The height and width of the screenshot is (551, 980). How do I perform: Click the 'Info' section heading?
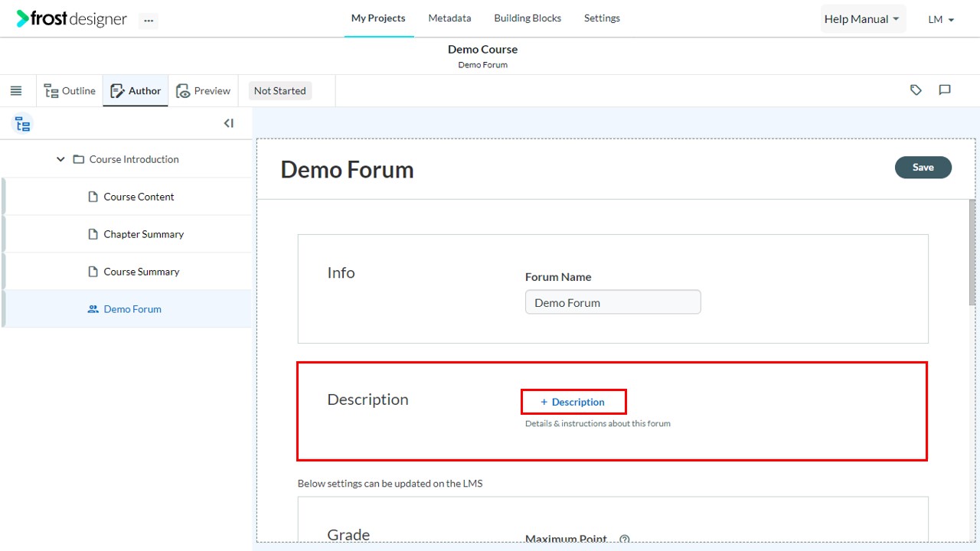click(341, 272)
